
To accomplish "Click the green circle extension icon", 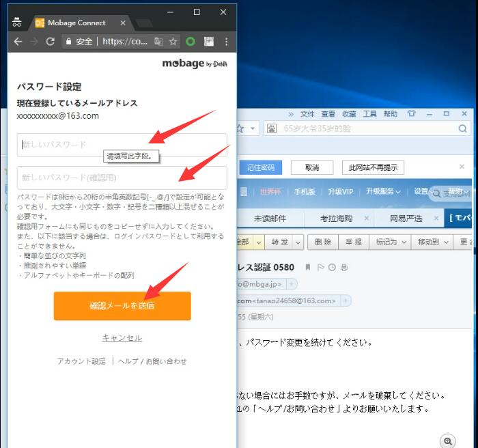I will (x=191, y=42).
